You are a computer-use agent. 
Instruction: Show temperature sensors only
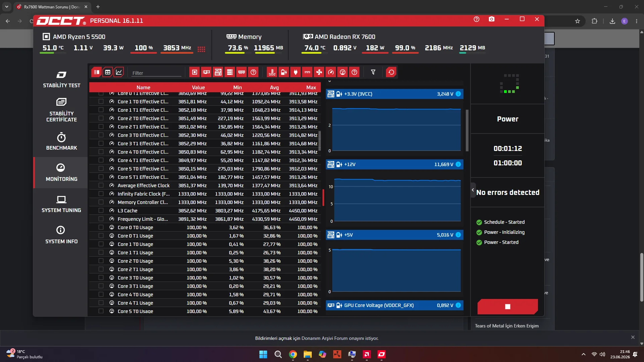pyautogui.click(x=272, y=72)
